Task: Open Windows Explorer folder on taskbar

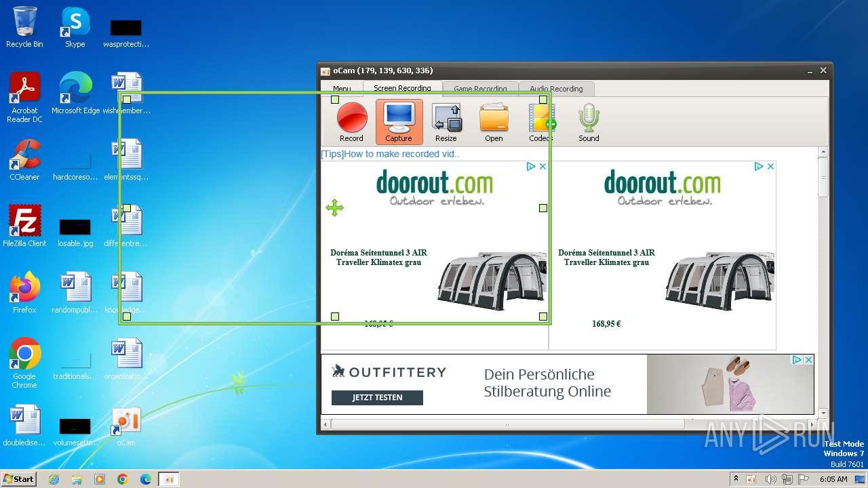Action: (77, 479)
